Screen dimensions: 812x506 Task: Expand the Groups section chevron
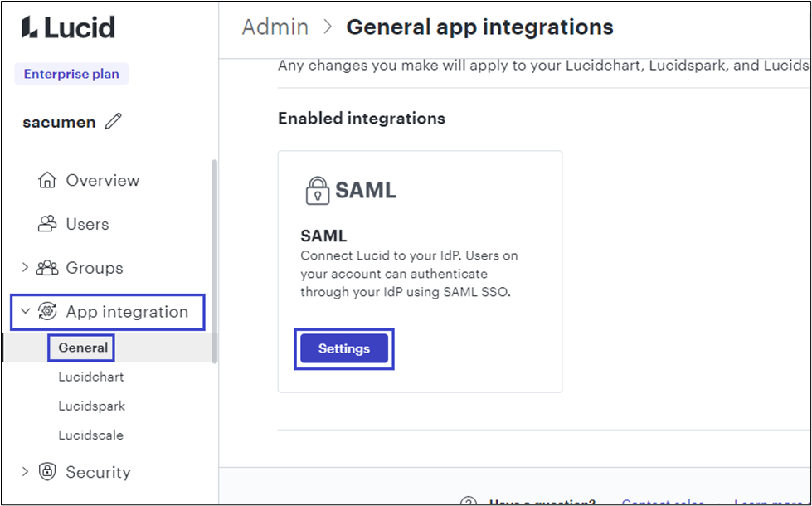coord(25,268)
